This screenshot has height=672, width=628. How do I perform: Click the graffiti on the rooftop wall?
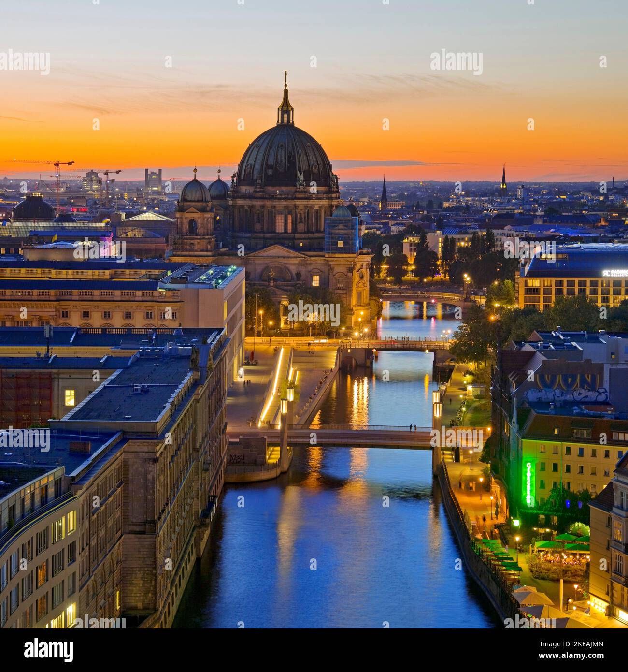click(x=567, y=388)
